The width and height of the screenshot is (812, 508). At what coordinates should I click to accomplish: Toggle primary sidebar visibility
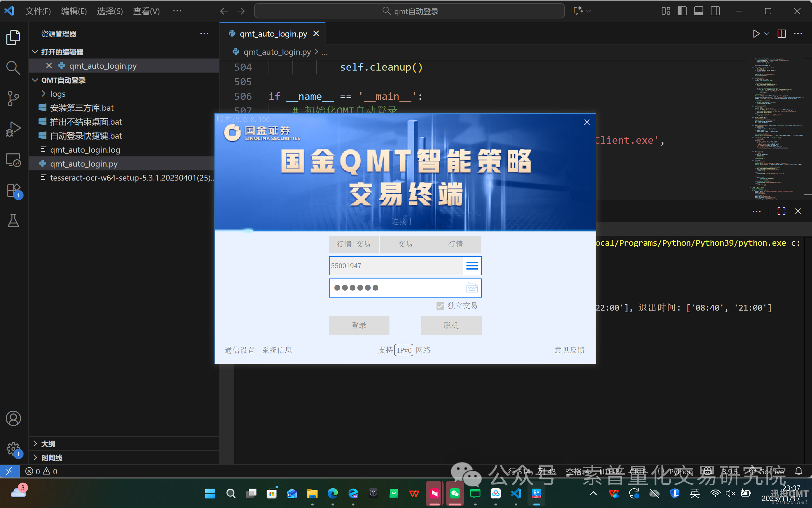682,11
